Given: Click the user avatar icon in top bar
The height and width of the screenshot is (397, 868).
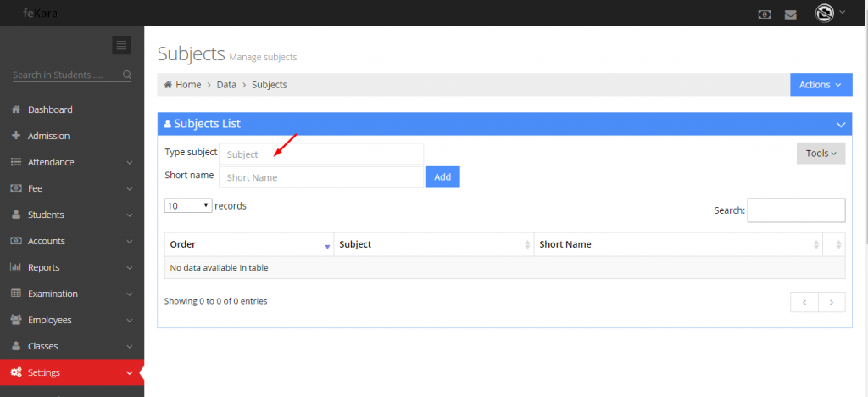Looking at the screenshot, I should click(824, 14).
